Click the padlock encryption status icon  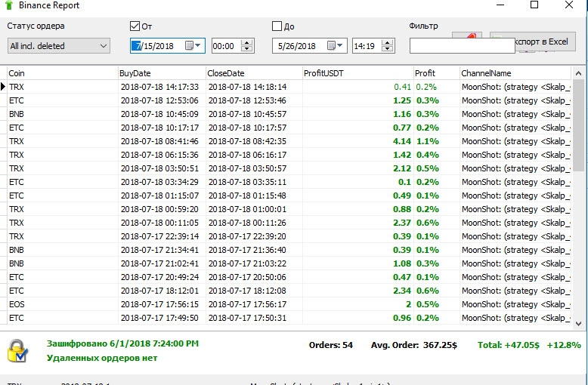(17, 351)
